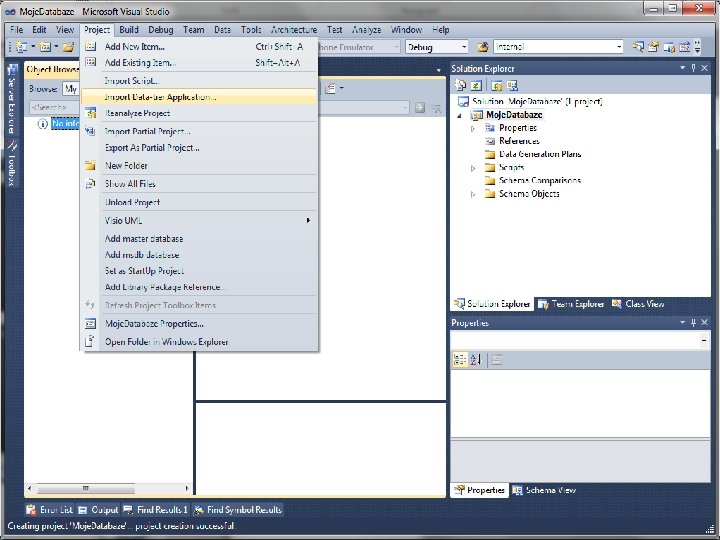Click the find-in-files icon left of internal box

point(483,47)
